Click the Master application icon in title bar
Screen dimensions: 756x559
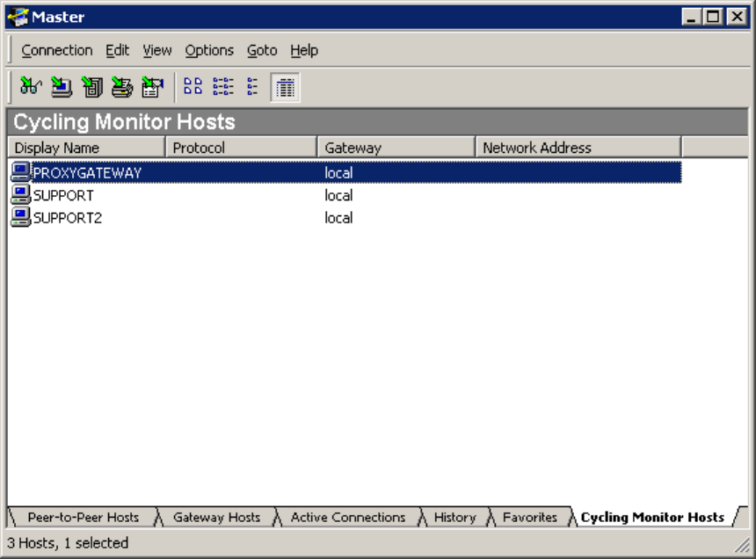(18, 17)
